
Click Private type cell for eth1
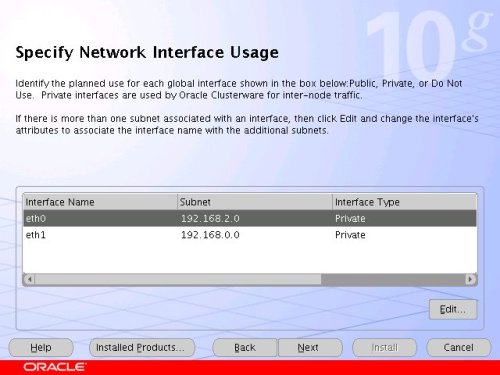point(404,235)
